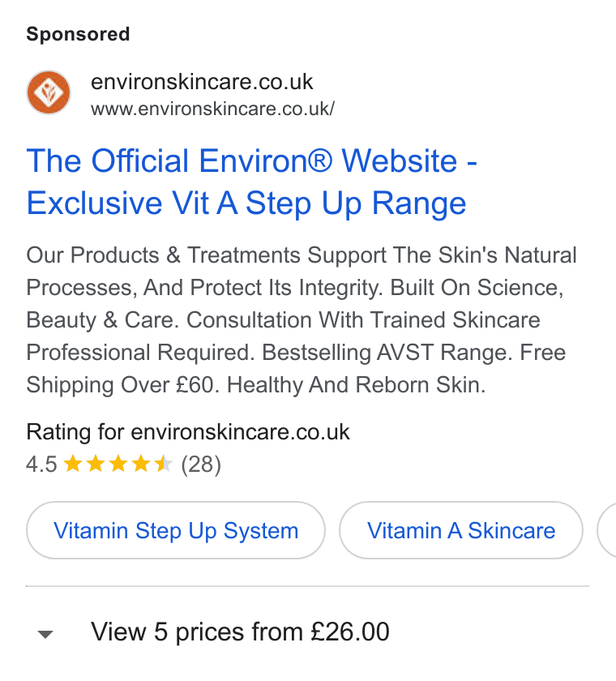Image resolution: width=616 pixels, height=681 pixels.
Task: Click the half-filled fifth rating star
Action: 164,464
